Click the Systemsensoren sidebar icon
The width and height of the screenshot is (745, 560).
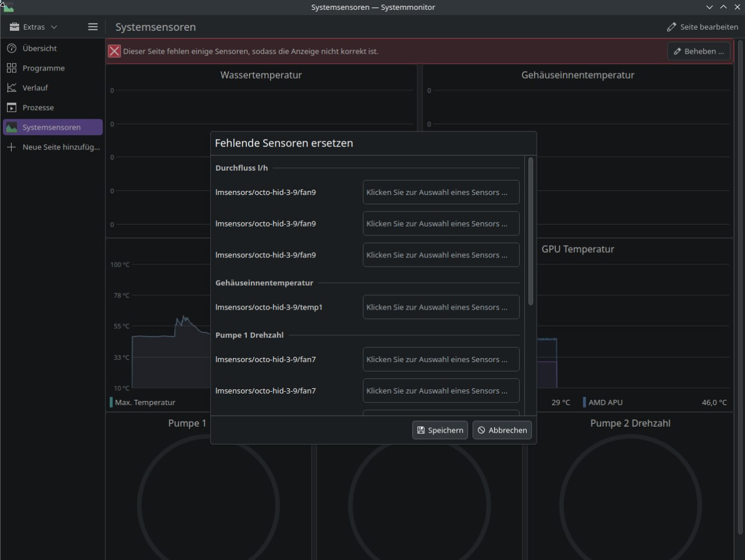[x=12, y=127]
